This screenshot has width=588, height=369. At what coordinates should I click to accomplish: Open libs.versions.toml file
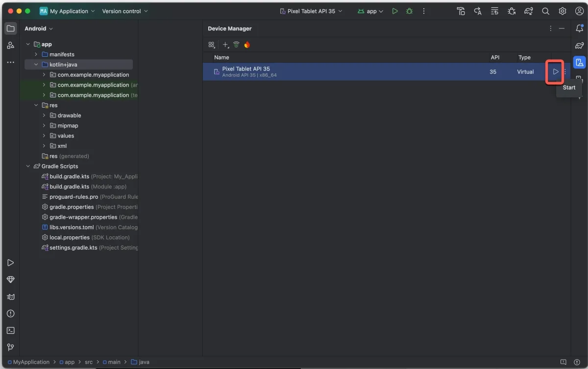point(72,227)
